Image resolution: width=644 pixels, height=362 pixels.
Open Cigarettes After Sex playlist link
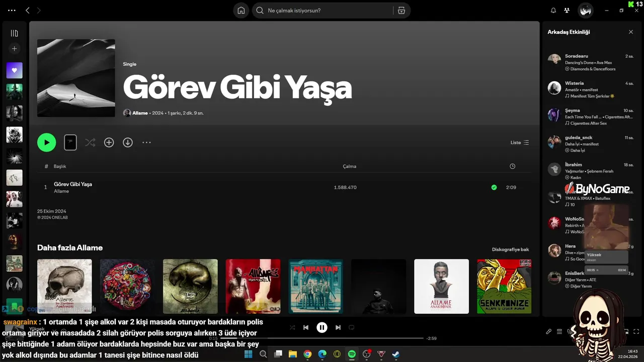tap(588, 123)
